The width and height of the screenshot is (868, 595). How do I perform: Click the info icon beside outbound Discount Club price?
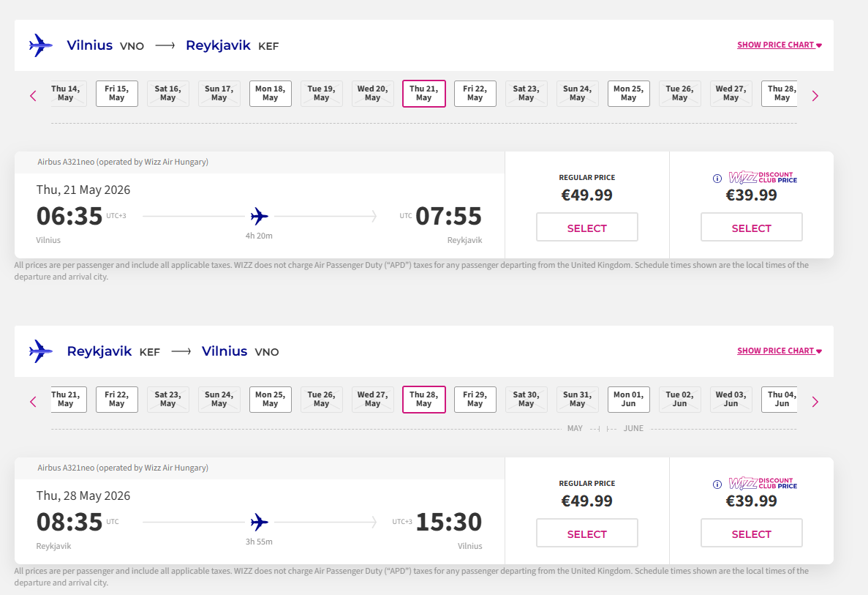(x=717, y=178)
